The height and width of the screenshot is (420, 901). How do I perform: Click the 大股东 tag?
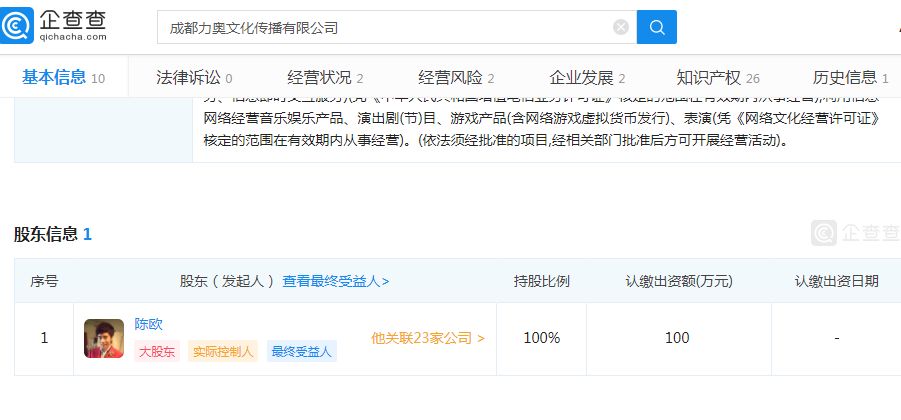coord(157,352)
